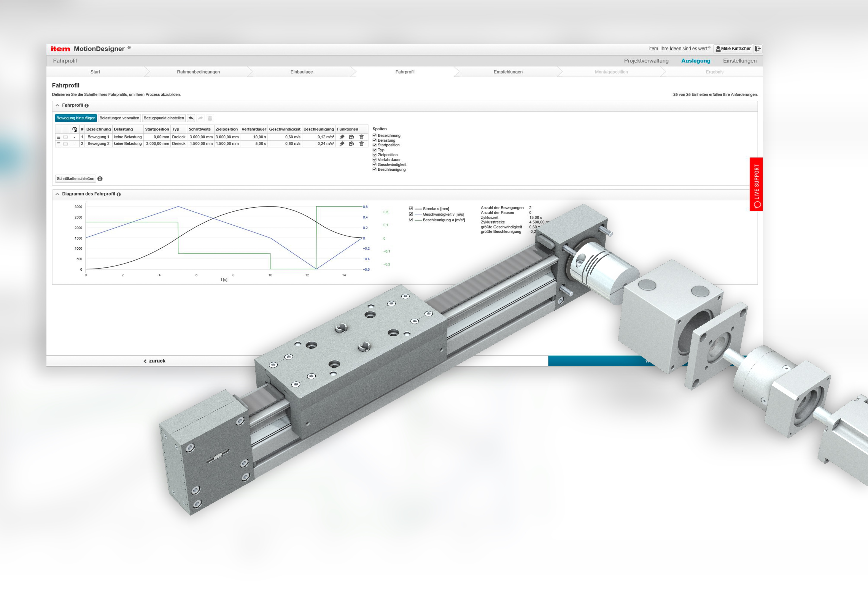Screen dimensions: 868x614
Task: Click Bewegung hinzufügen button
Action: 76,118
